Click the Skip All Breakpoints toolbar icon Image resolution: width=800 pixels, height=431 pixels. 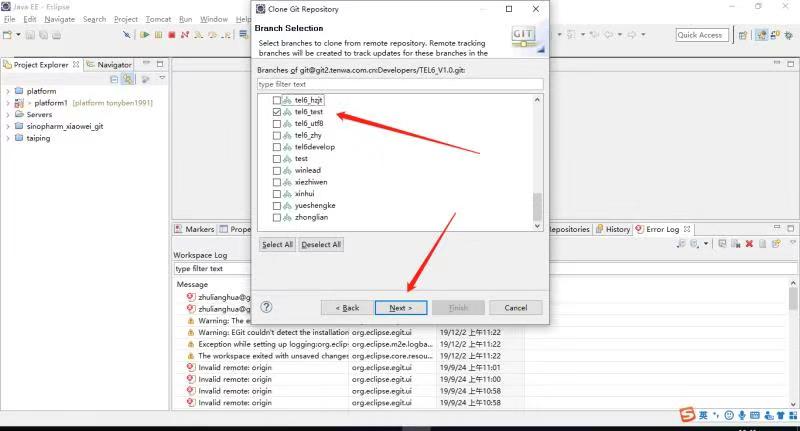127,35
